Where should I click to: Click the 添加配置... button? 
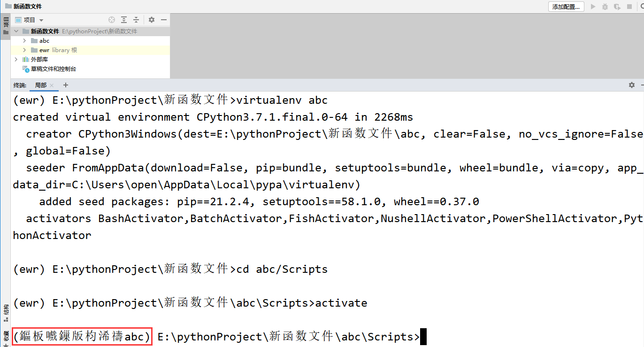tap(567, 7)
